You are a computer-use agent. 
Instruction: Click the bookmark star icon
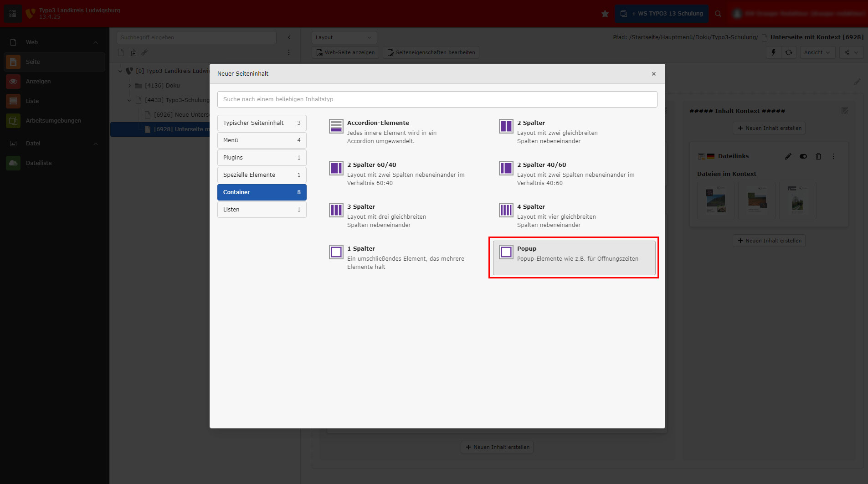click(x=605, y=14)
